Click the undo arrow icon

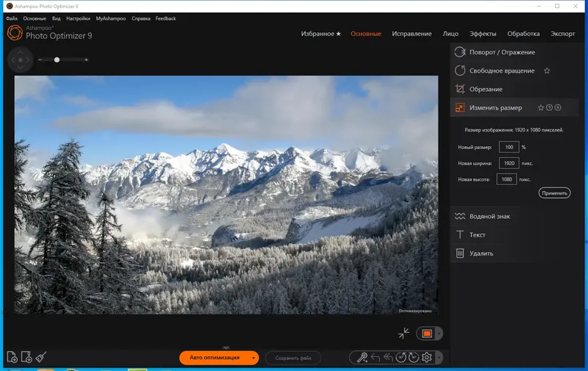(x=376, y=358)
